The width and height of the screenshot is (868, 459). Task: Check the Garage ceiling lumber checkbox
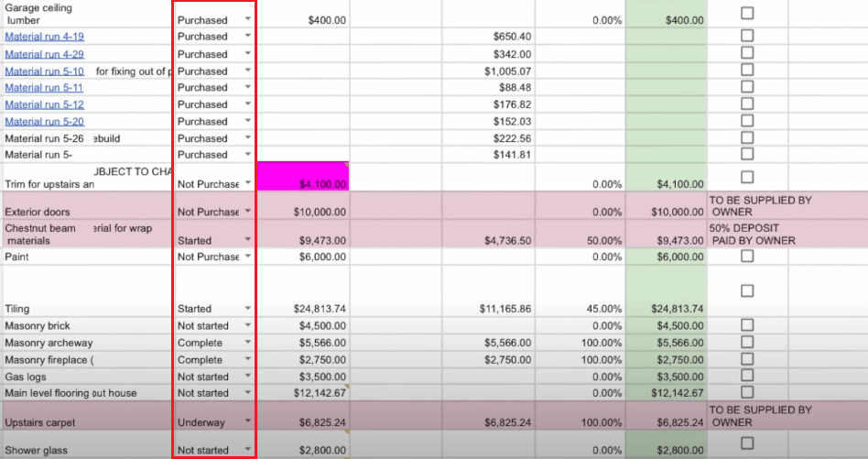click(x=747, y=13)
